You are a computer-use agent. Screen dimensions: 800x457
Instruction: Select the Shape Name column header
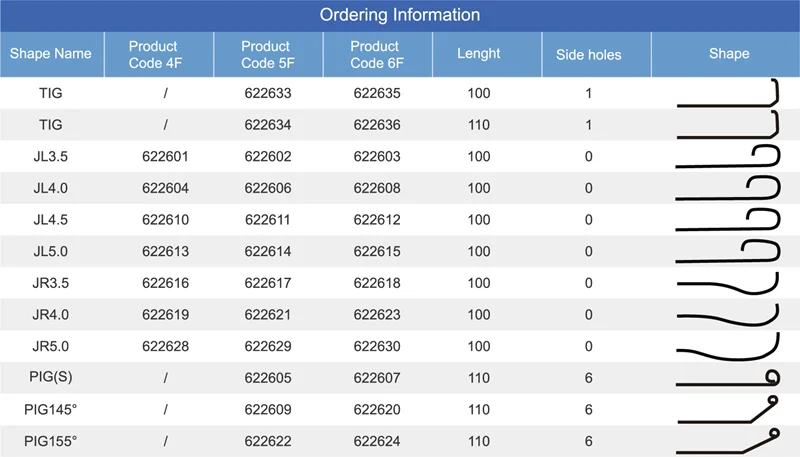pos(50,54)
